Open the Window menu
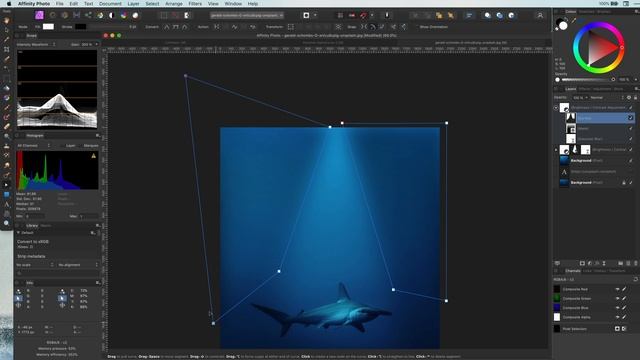This screenshot has width=640, height=360. 233,4
